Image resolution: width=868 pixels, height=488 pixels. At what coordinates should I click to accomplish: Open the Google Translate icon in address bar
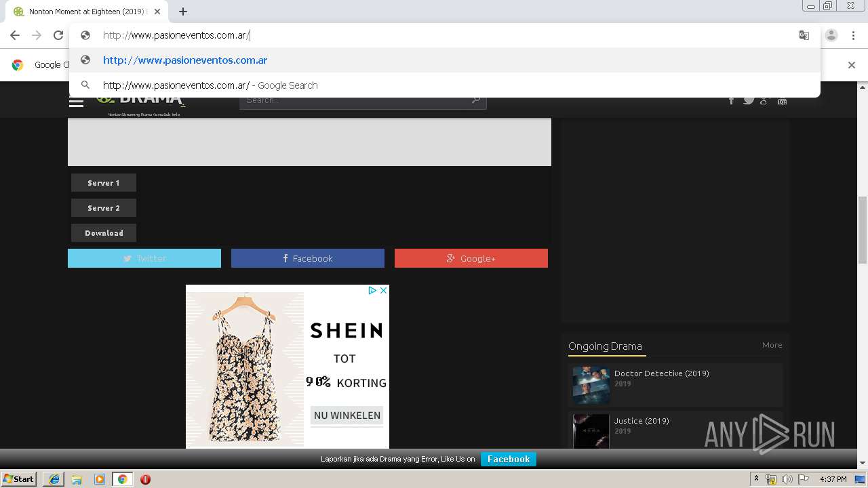click(x=804, y=35)
